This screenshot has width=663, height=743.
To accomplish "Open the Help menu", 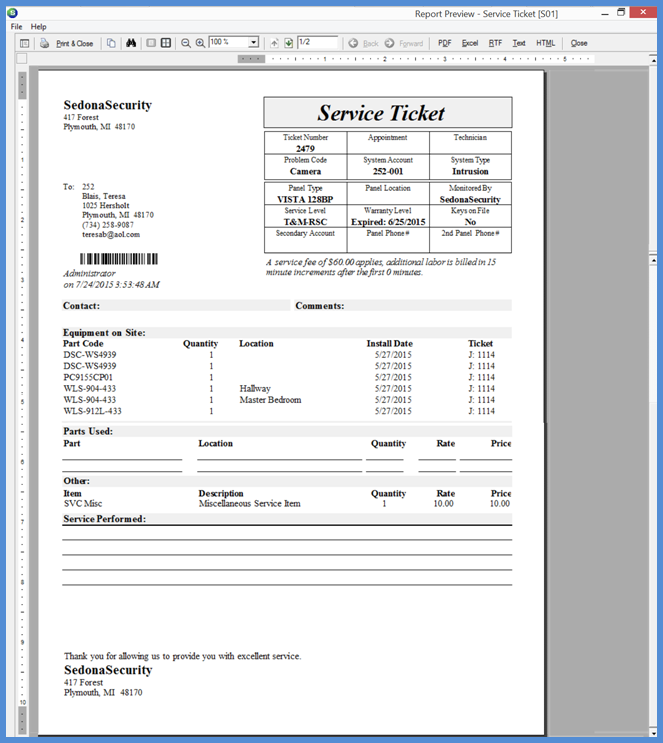I will (x=38, y=27).
